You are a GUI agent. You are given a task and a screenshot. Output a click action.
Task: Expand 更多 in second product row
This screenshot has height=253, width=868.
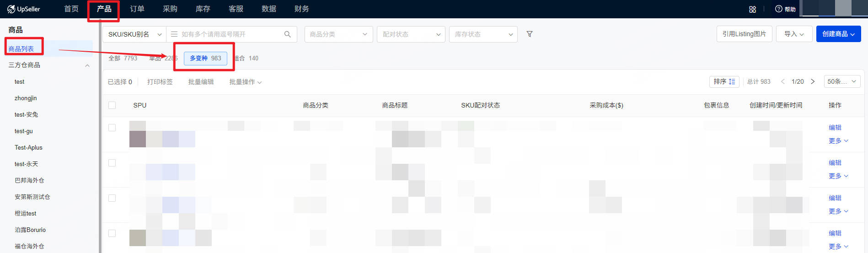click(838, 176)
